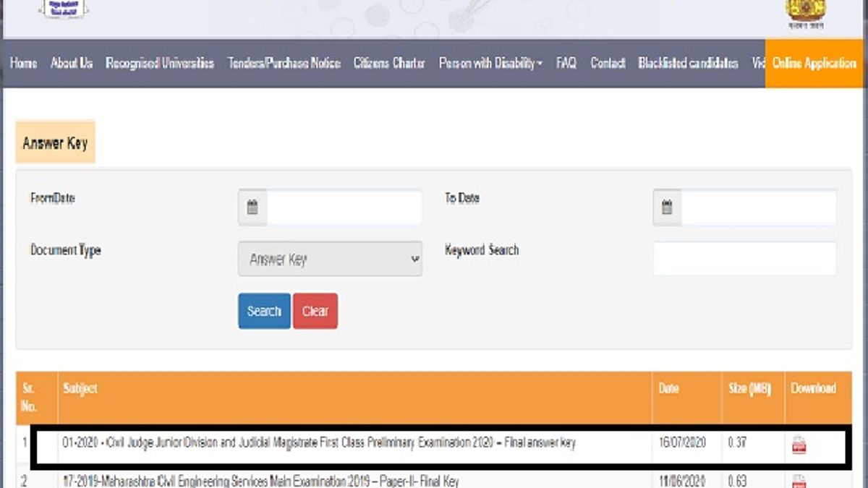
Task: Click size value 0.63
Action: pos(737,481)
